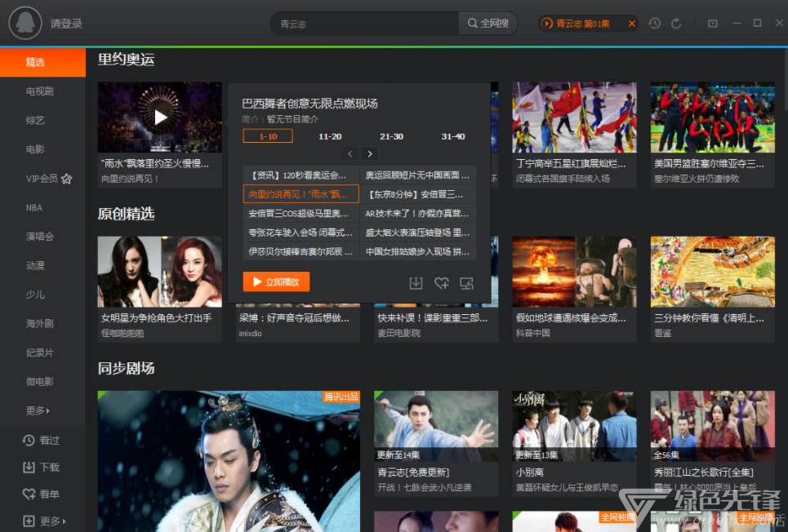Select the 1-10 episode range tab
This screenshot has height=532, width=788.
268,136
